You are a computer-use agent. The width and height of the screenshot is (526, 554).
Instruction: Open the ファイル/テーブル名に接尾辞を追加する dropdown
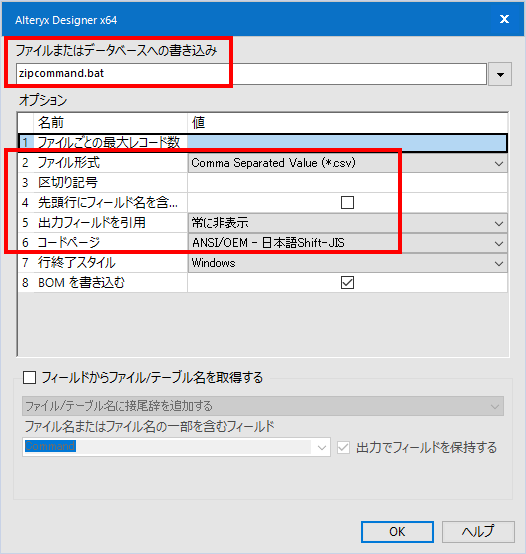coord(263,406)
